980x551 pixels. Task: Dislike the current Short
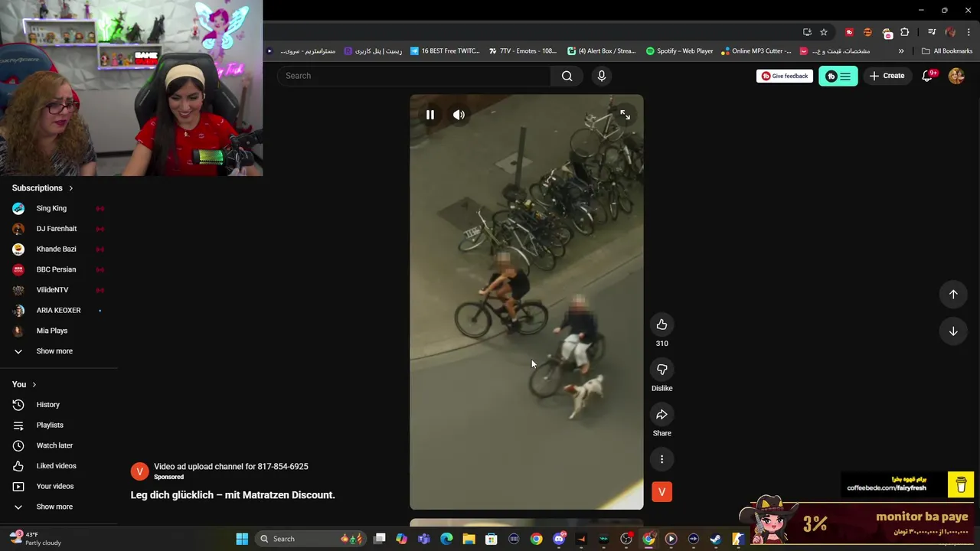click(x=661, y=370)
